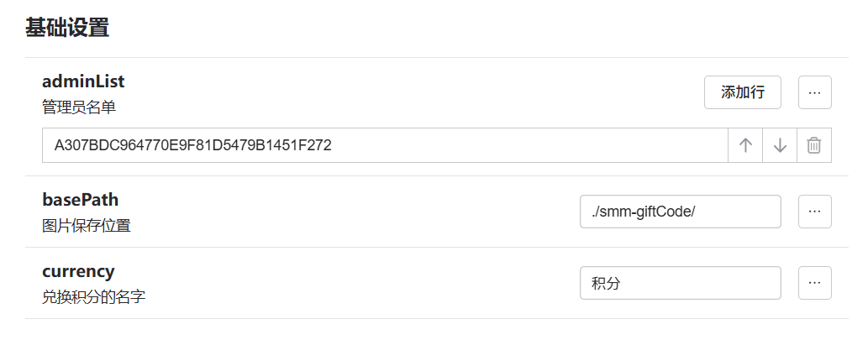This screenshot has height=340, width=868.
Task: Click the 添加行 button
Action: [742, 92]
